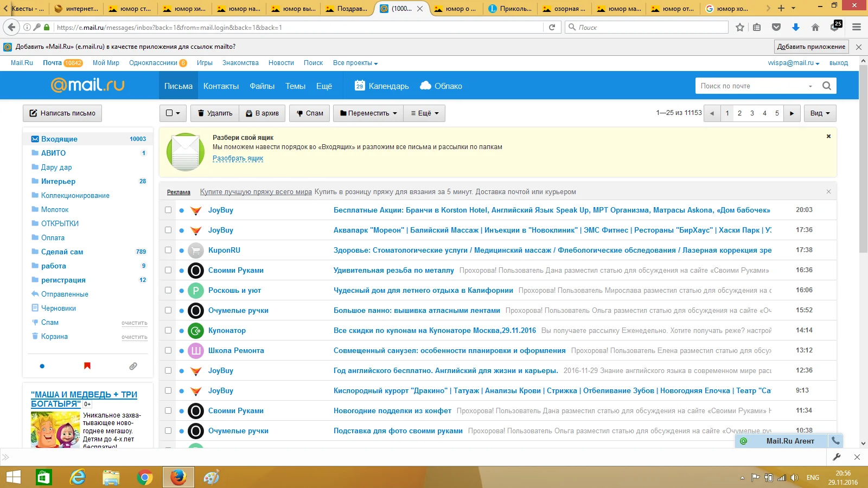The width and height of the screenshot is (868, 488).
Task: Filter messages with attachments via paperclip icon
Action: pyautogui.click(x=133, y=366)
